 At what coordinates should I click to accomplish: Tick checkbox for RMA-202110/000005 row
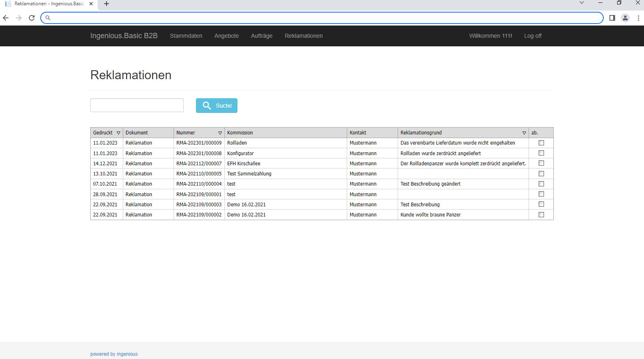coord(541,174)
